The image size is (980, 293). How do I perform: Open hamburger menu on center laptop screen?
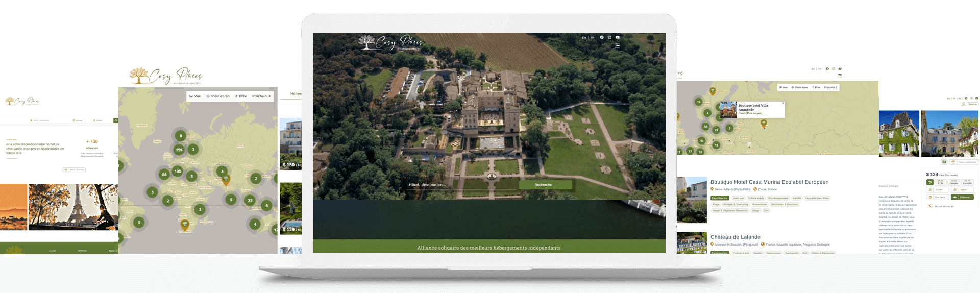click(617, 45)
